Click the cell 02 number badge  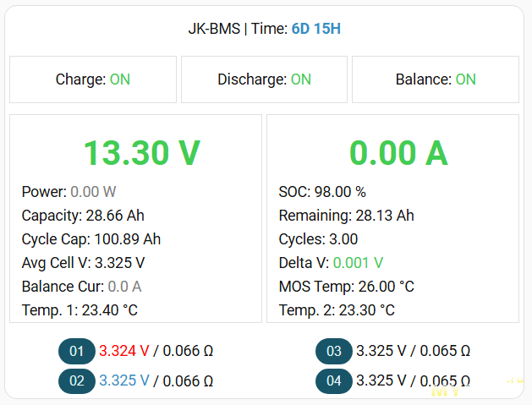pos(77,380)
